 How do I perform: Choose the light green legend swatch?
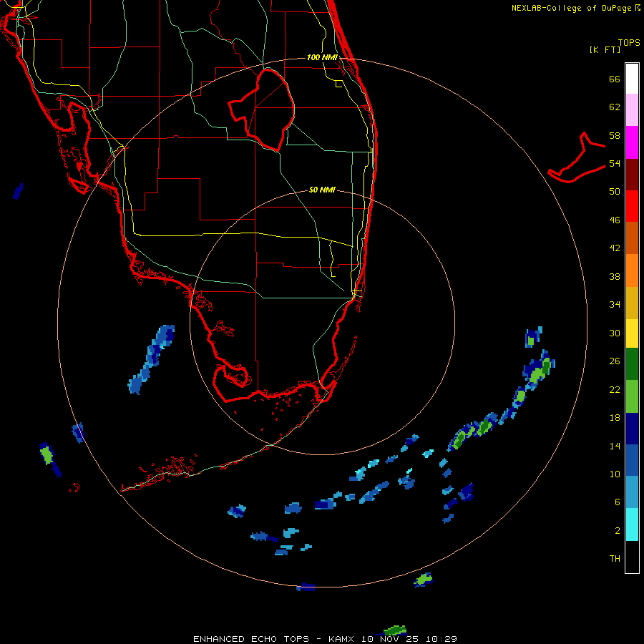[x=632, y=396]
